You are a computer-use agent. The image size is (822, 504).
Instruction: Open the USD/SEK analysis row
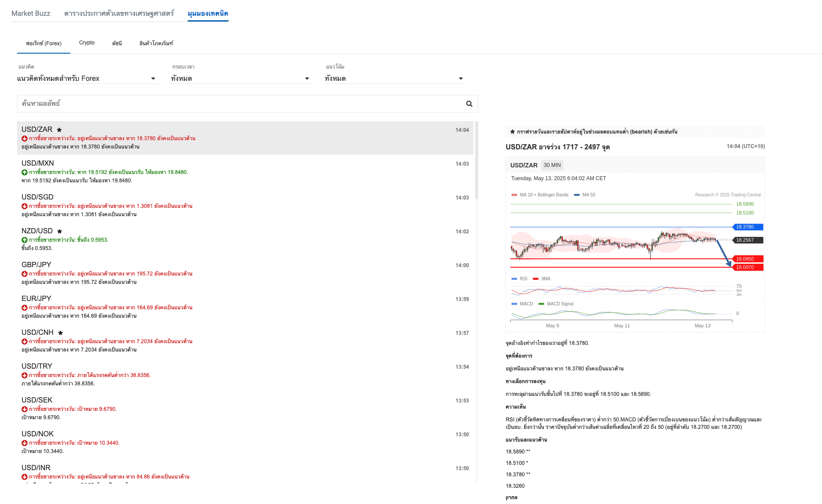245,409
